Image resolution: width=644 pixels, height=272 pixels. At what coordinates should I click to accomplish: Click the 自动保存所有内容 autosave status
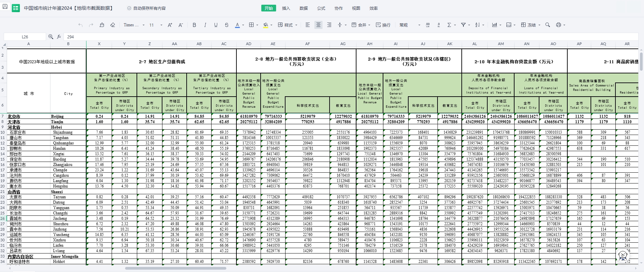[147, 8]
